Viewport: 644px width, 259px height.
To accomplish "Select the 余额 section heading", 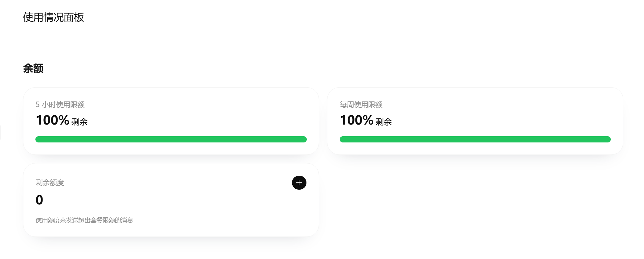I will 33,68.
